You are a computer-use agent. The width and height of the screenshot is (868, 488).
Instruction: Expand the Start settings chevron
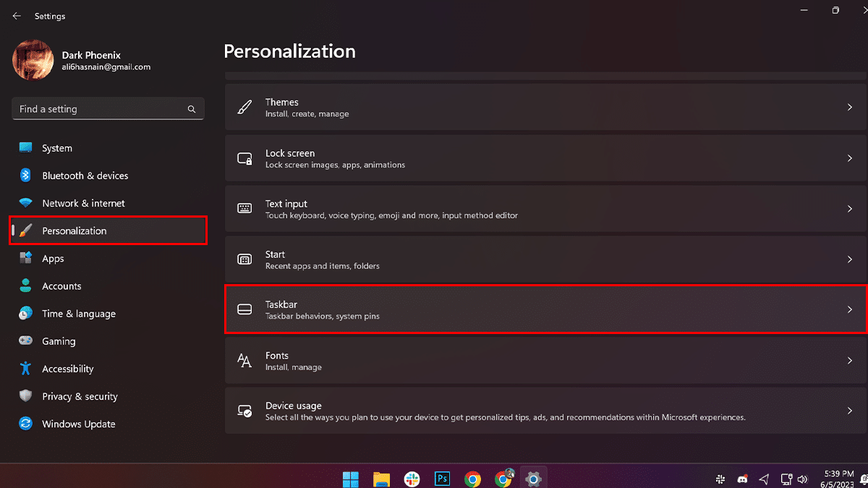[850, 260]
